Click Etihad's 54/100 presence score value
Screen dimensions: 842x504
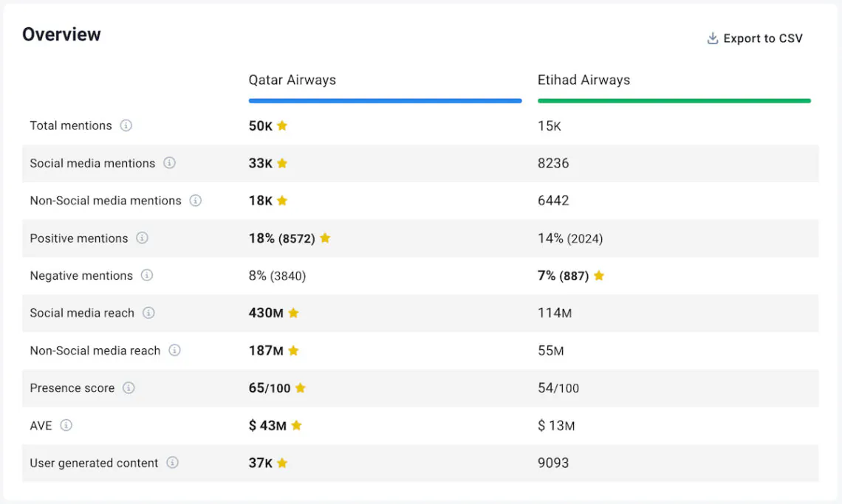click(x=558, y=388)
